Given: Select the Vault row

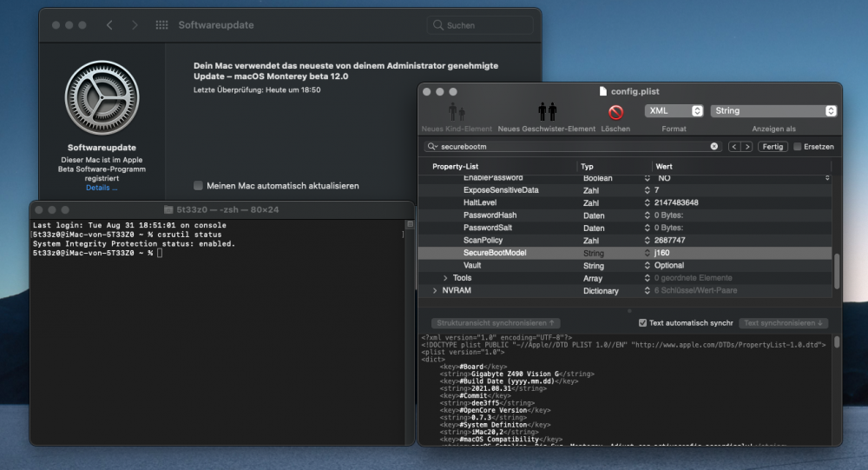Looking at the screenshot, I should pyautogui.click(x=625, y=266).
